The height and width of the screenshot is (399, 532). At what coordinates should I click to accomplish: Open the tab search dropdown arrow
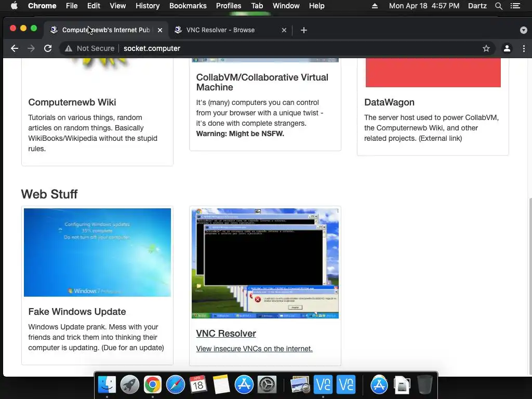524,30
